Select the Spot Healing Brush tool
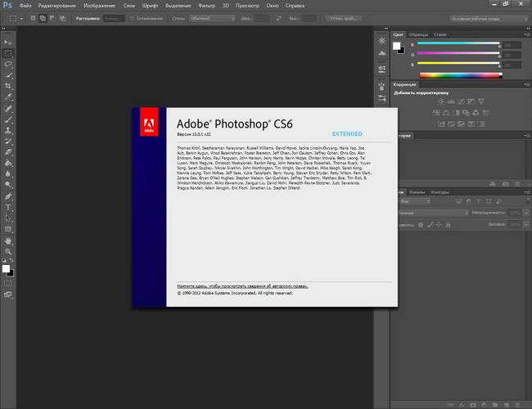Image resolution: width=532 pixels, height=409 pixels. [8, 109]
